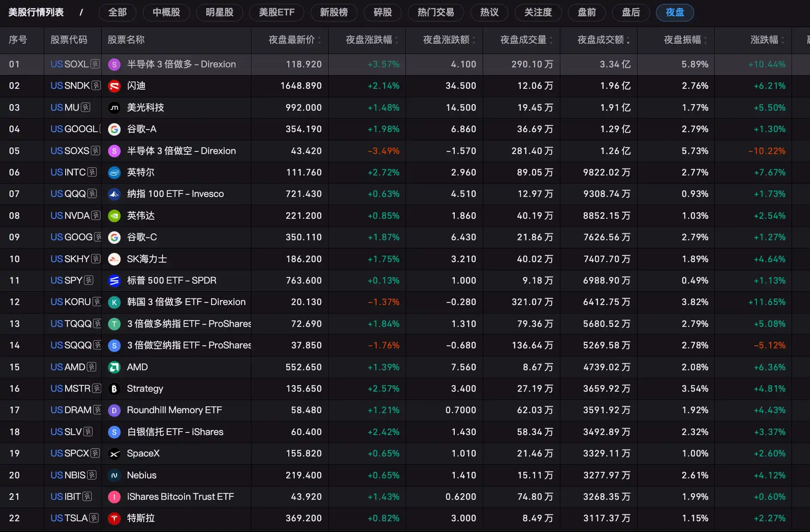Switch to the 盘前 tab
This screenshot has width=810, height=532.
[x=587, y=12]
